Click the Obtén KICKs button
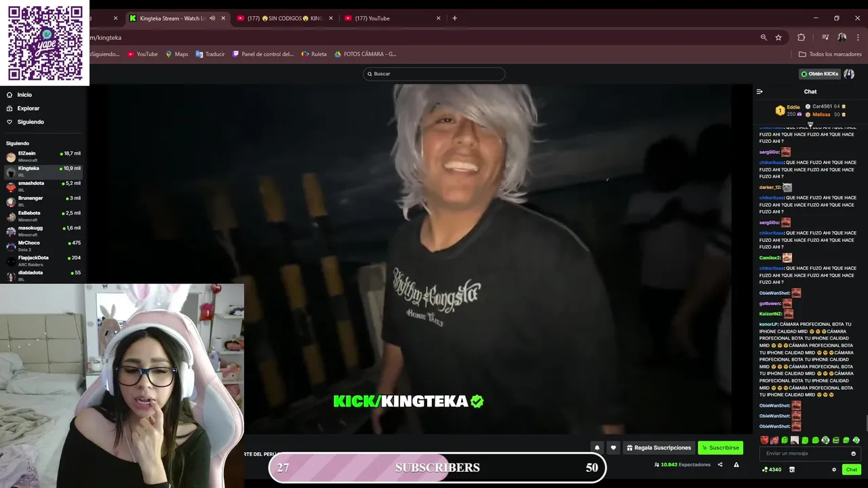868x488 pixels. pos(820,74)
